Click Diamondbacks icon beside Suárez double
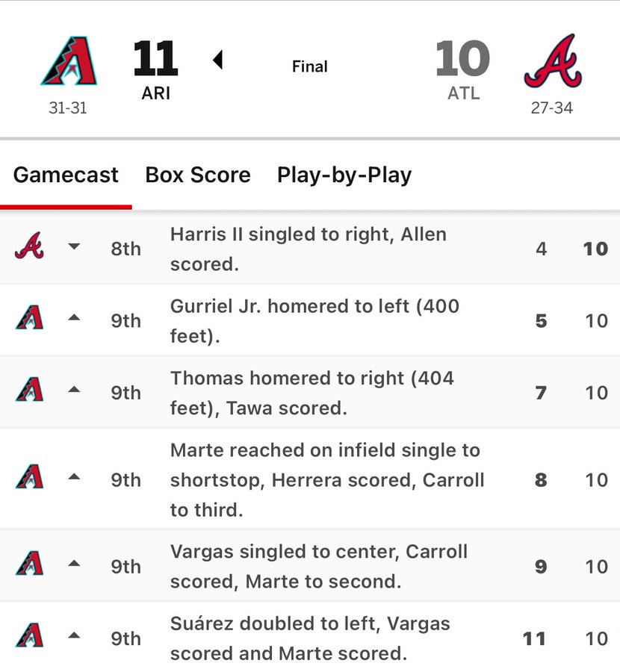 coord(29,637)
